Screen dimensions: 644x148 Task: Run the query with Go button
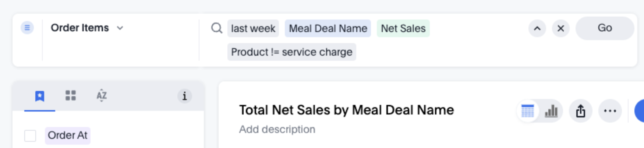click(605, 28)
